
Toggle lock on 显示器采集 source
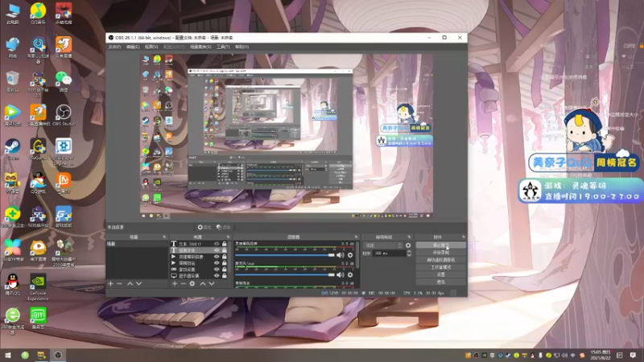[x=225, y=276]
